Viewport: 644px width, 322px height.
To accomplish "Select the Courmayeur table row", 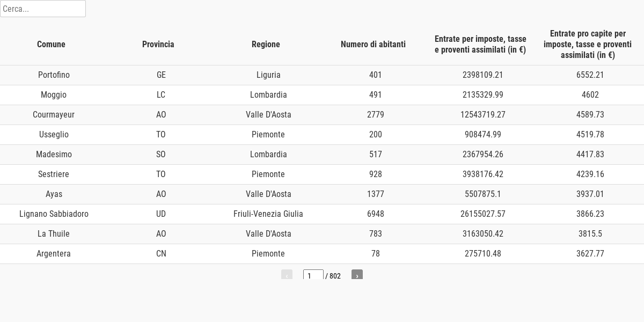I will point(322,115).
